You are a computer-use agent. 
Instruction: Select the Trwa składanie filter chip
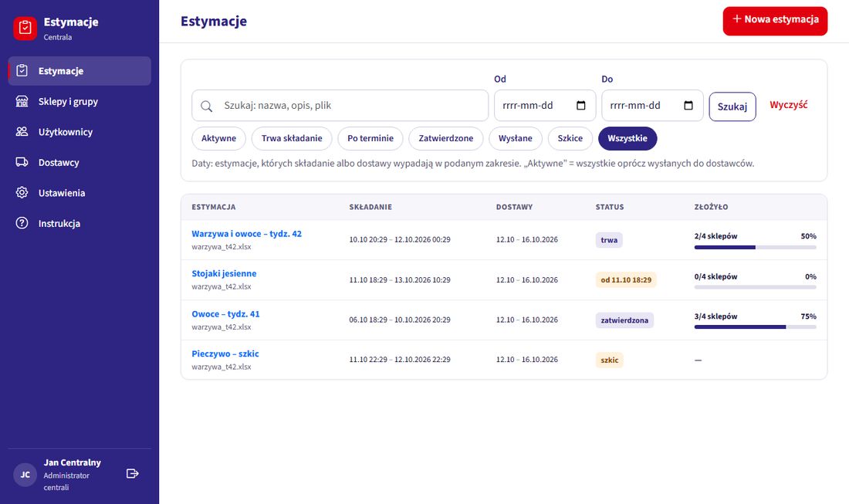[292, 139]
